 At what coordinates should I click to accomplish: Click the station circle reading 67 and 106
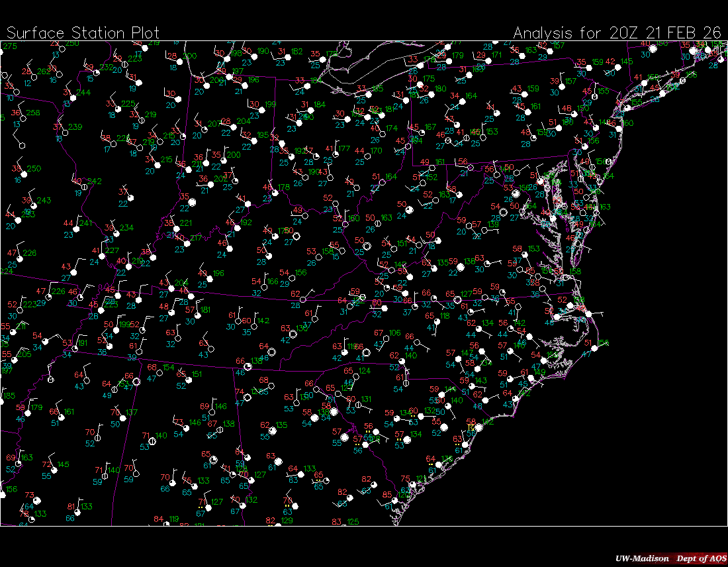386,338
